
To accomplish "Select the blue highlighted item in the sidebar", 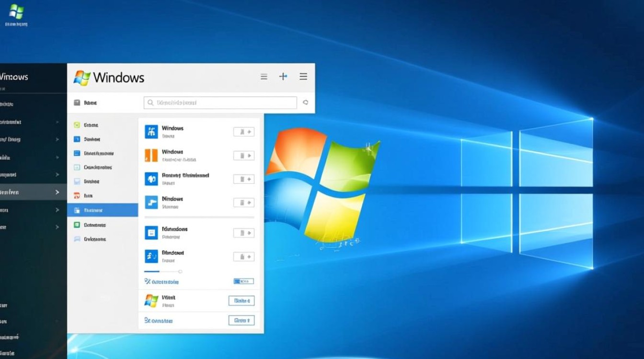I will (103, 210).
